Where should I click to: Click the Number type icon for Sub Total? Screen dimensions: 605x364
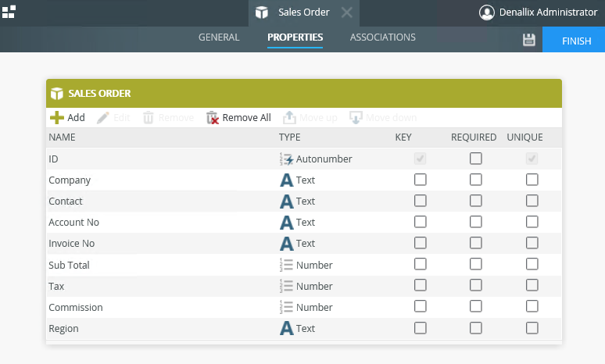286,266
